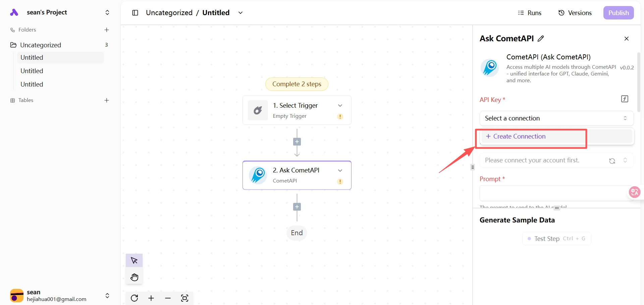644x305 pixels.
Task: Open the Uncategorized folder
Action: (x=41, y=45)
